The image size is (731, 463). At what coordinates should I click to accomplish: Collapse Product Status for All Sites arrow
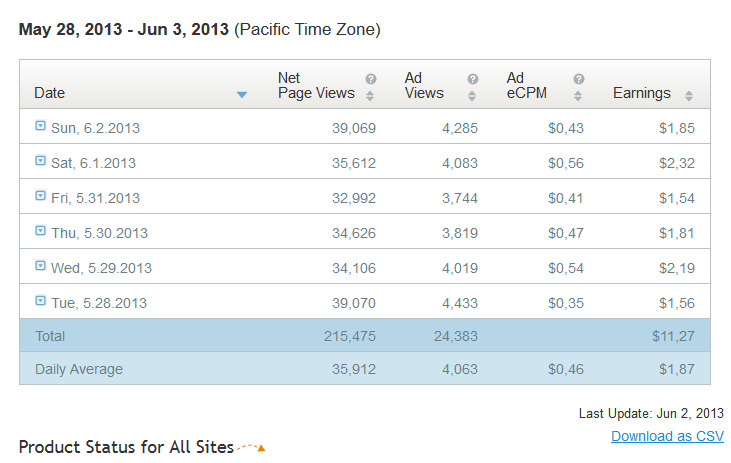point(261,448)
